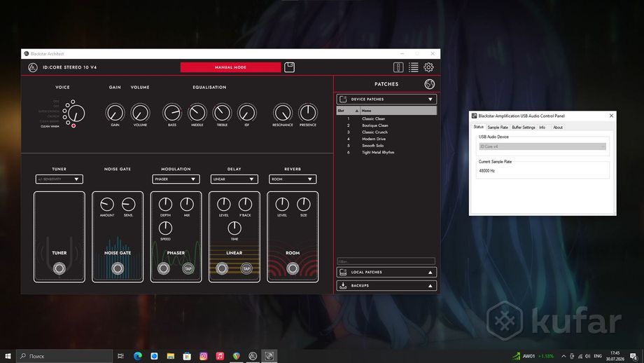Click the folder icon next to Device Patches
This screenshot has width=644, height=363.
(x=343, y=99)
